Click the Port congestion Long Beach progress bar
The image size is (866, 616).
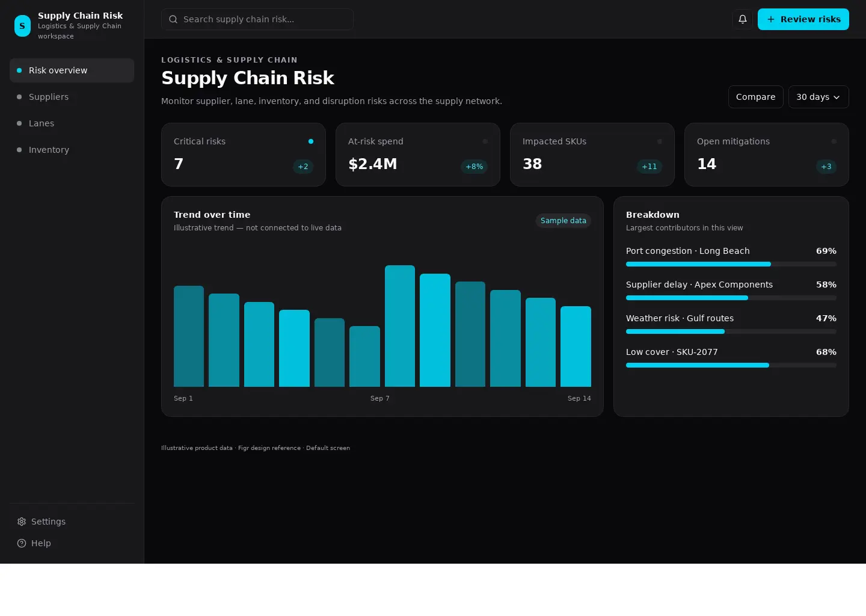[x=731, y=264]
